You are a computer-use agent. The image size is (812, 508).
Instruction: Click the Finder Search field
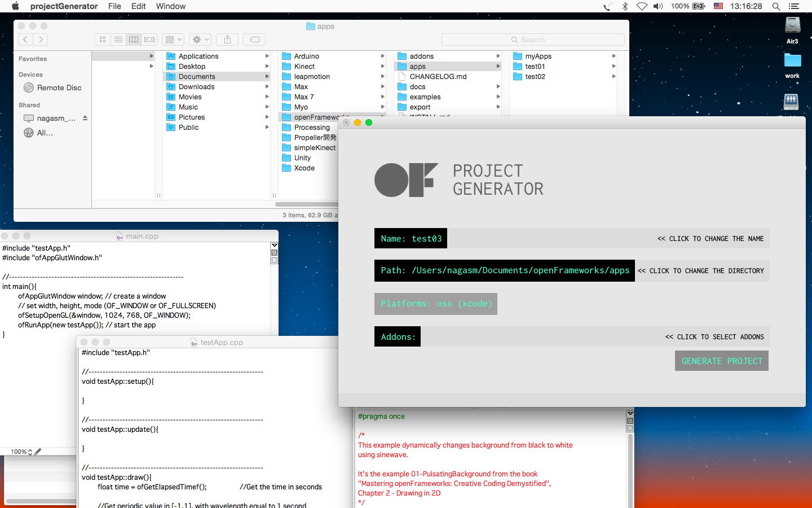533,40
